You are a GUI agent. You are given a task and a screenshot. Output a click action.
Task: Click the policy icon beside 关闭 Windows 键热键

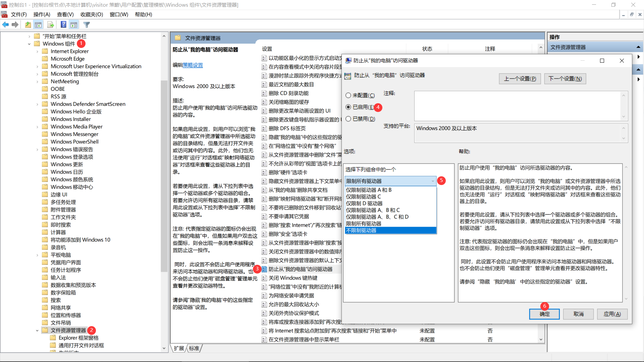pyautogui.click(x=264, y=278)
